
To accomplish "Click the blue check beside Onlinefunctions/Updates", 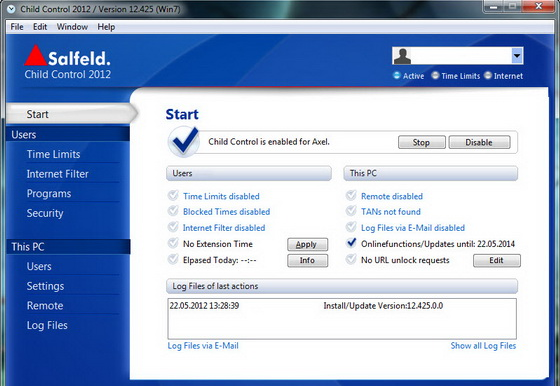I will click(351, 243).
